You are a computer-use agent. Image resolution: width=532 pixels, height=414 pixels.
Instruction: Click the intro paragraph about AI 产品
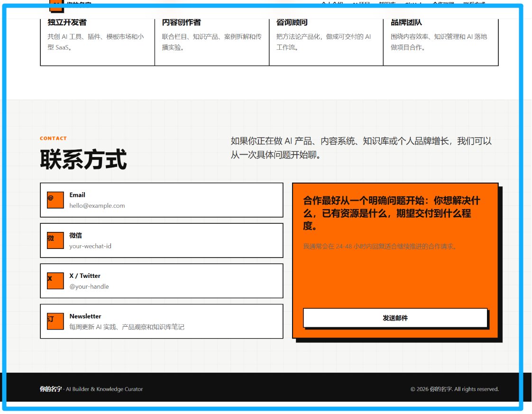pyautogui.click(x=361, y=148)
